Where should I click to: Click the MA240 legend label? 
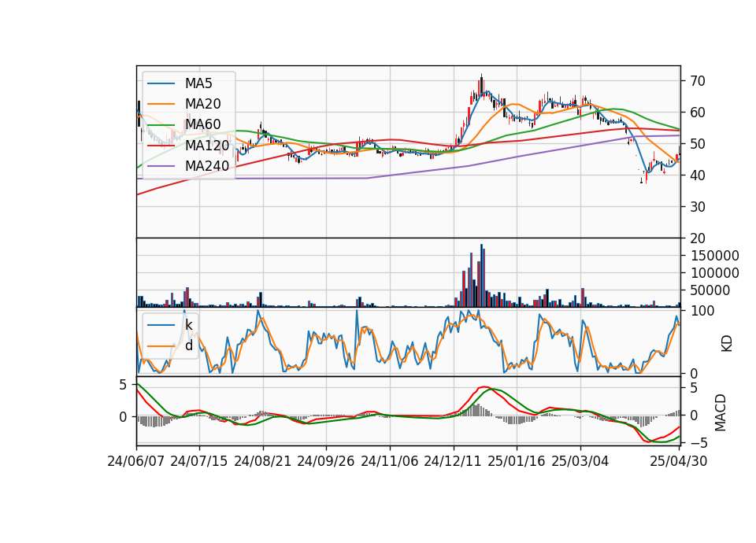(207, 166)
